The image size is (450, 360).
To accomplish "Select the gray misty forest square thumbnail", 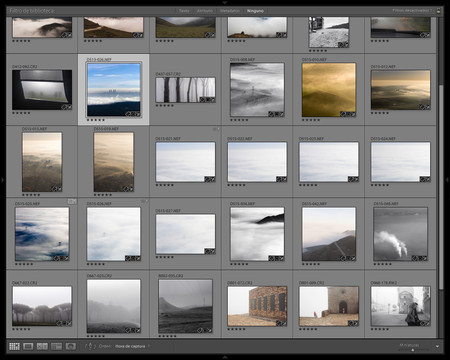I will (114, 306).
